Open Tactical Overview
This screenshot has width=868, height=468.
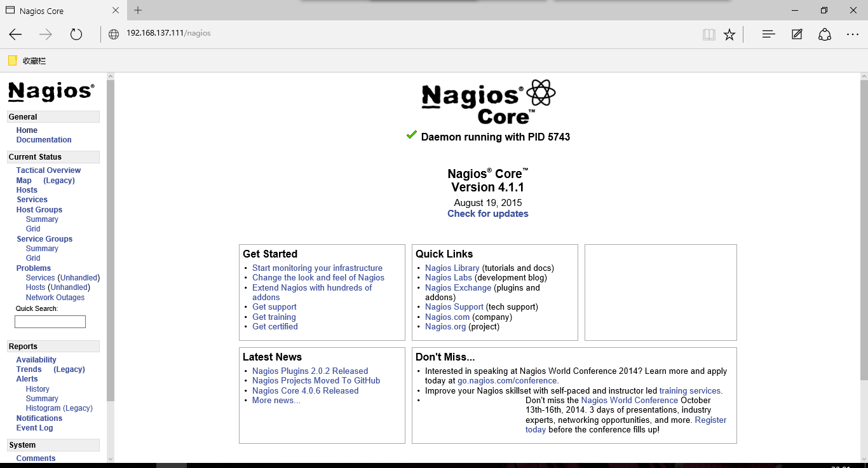point(48,170)
